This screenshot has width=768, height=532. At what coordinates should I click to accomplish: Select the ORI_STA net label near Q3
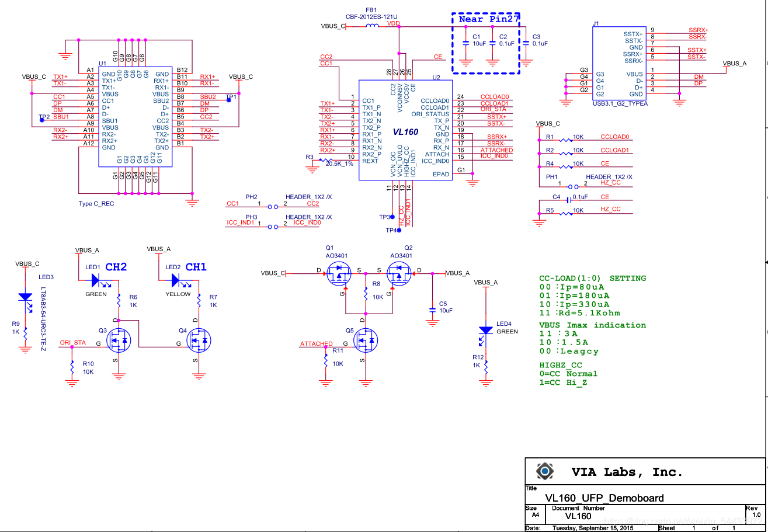[x=73, y=343]
